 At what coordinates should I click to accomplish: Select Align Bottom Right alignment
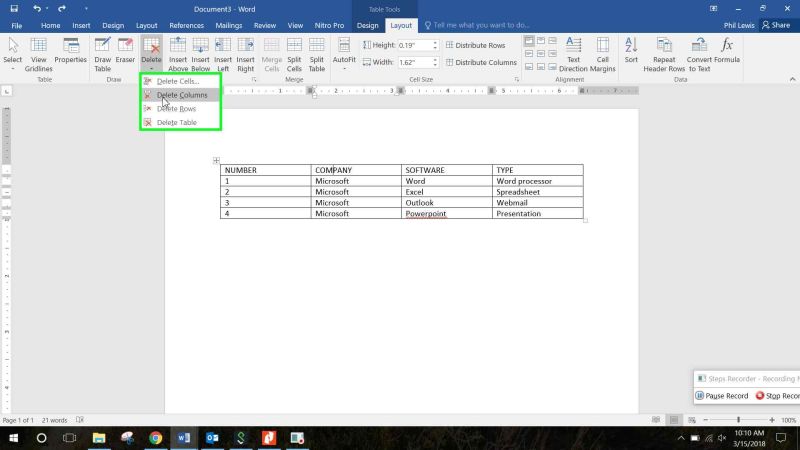553,67
